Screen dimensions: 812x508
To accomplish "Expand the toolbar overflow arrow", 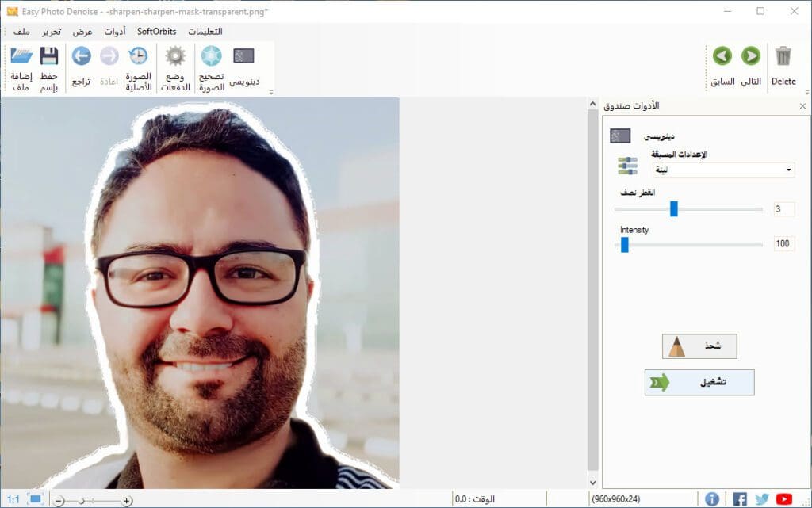I will [271, 93].
